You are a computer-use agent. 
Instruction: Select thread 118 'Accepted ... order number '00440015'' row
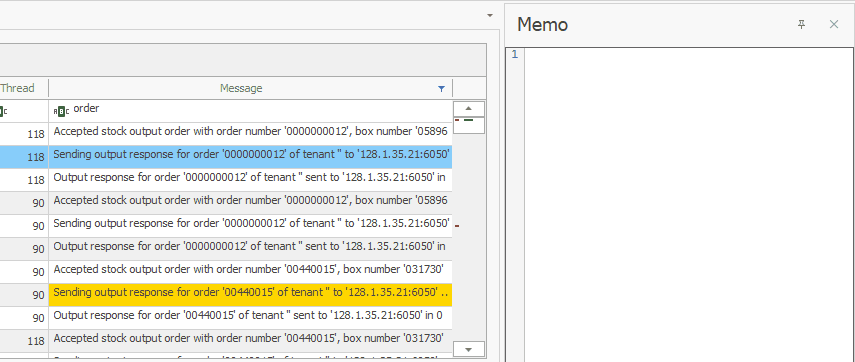pos(250,340)
